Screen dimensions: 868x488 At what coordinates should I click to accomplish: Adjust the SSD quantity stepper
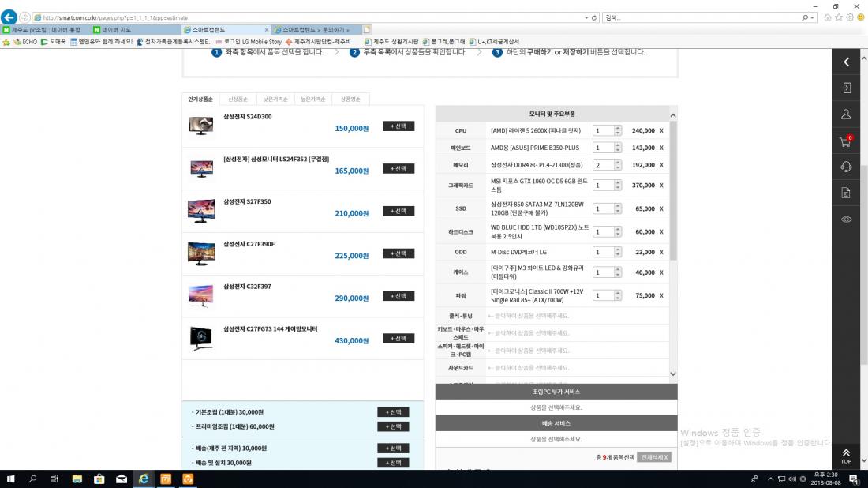(x=617, y=209)
